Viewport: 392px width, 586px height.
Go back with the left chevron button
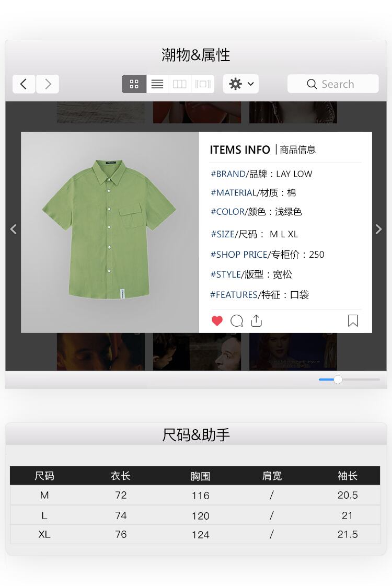pos(24,84)
